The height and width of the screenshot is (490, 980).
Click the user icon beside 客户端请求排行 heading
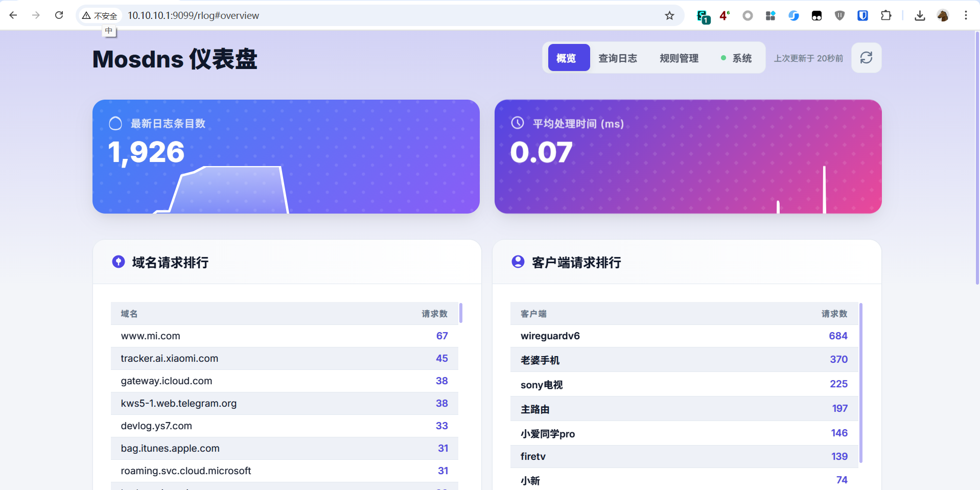coord(518,262)
